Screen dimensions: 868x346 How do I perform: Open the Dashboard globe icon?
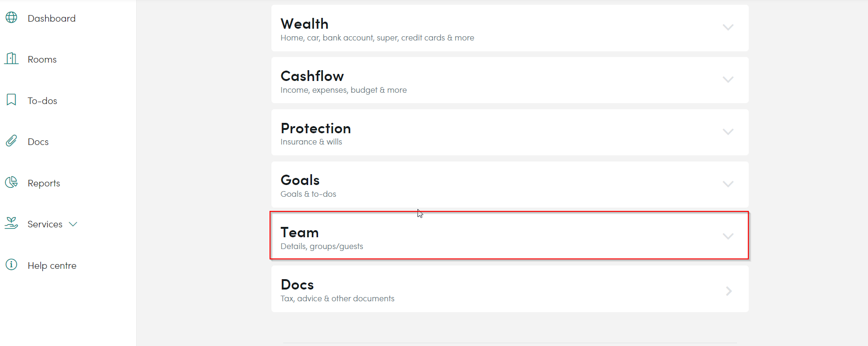[x=11, y=17]
